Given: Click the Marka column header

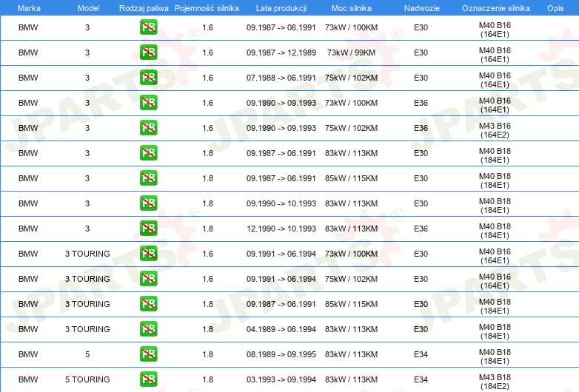Looking at the screenshot, I should pos(29,8).
